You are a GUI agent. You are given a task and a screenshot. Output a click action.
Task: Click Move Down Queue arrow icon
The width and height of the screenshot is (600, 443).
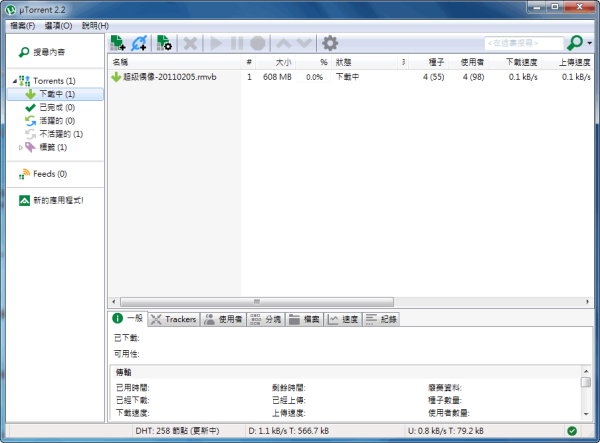[304, 43]
